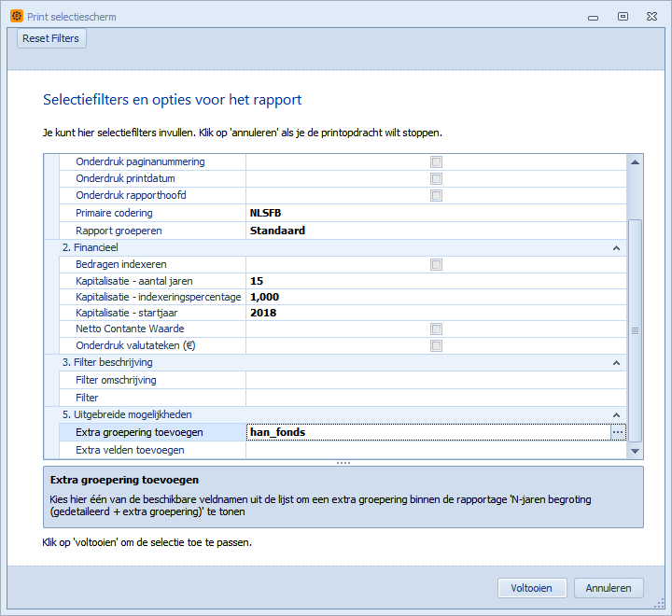Open the ellipsis picker for Extra groepering toevoegen
Viewport: 672px width, 616px height.
[x=618, y=432]
